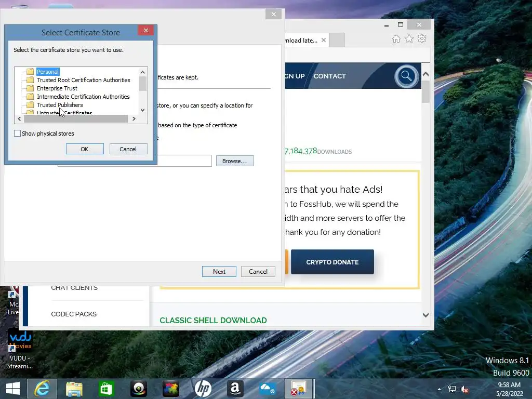Click the Trusted Publishers folder icon
The image size is (532, 399).
click(x=30, y=105)
